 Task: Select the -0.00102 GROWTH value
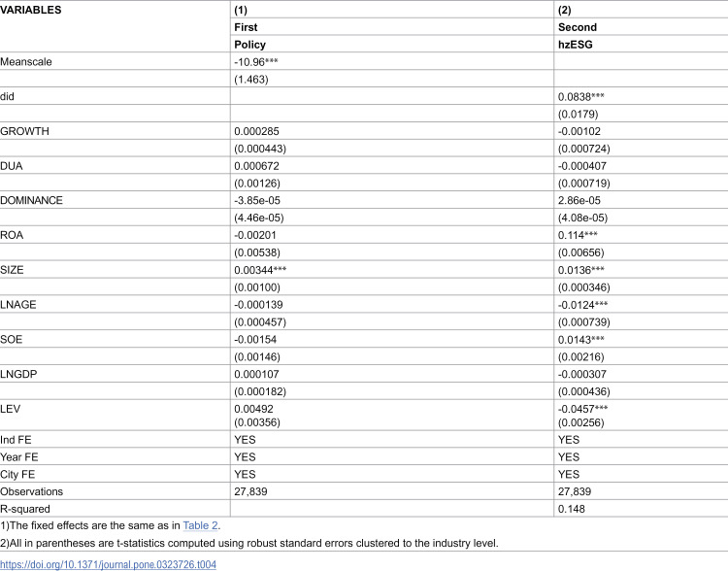click(579, 131)
